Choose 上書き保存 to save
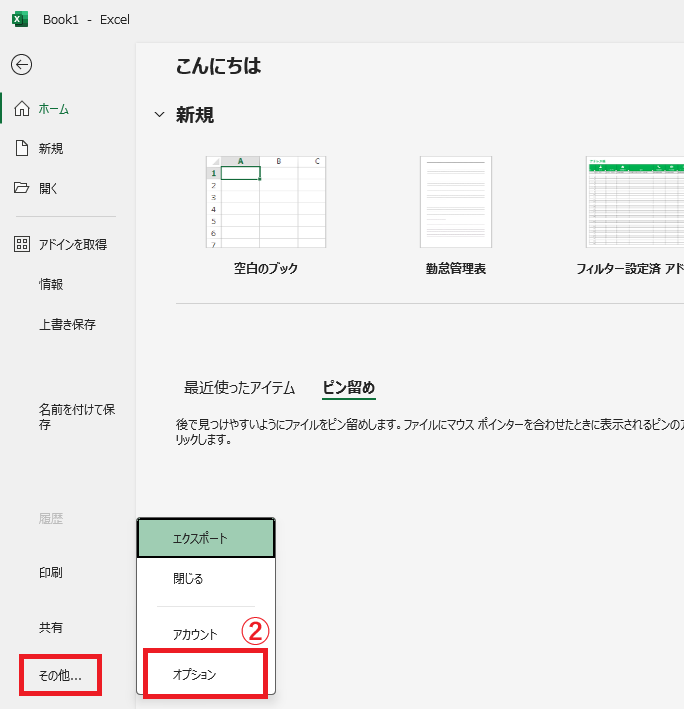This screenshot has width=684, height=709. click(68, 324)
